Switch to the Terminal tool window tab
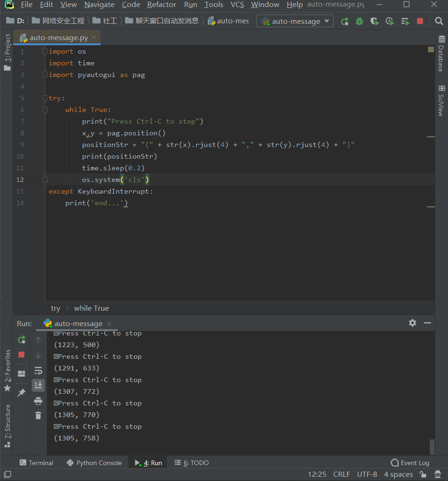 (x=36, y=463)
